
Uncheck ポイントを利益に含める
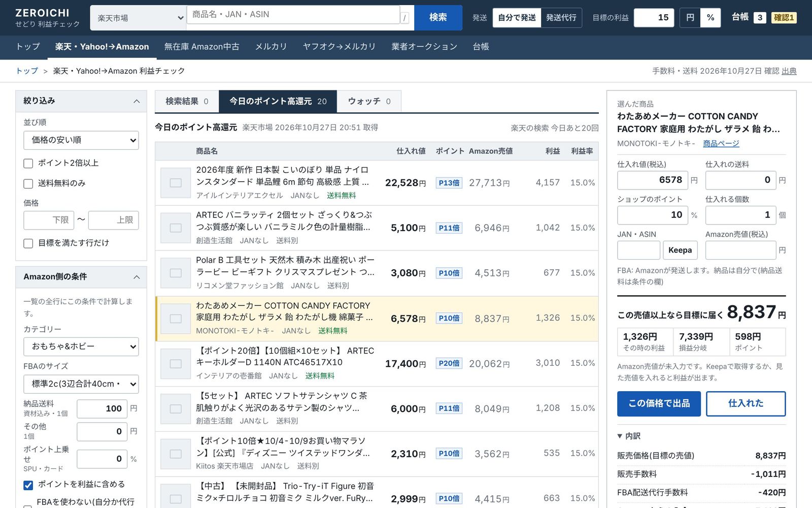[28, 485]
